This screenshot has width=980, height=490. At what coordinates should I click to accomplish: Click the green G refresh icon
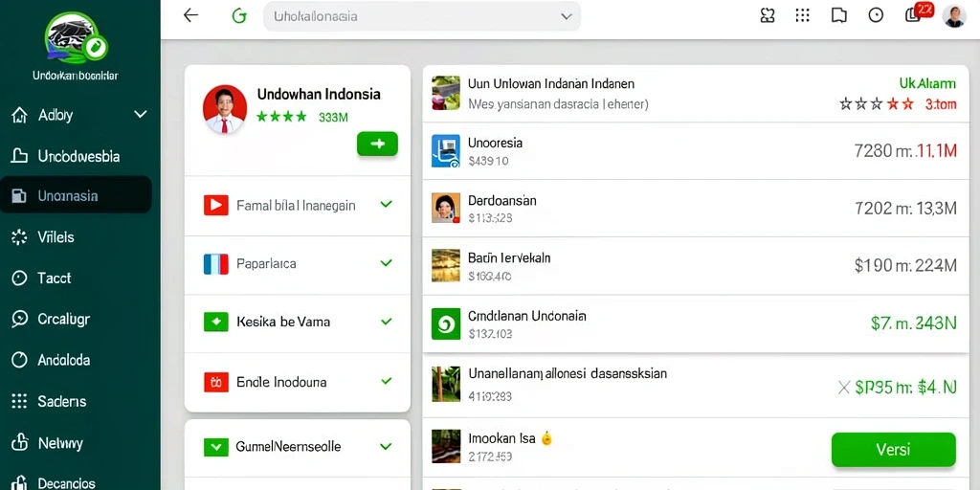[238, 16]
